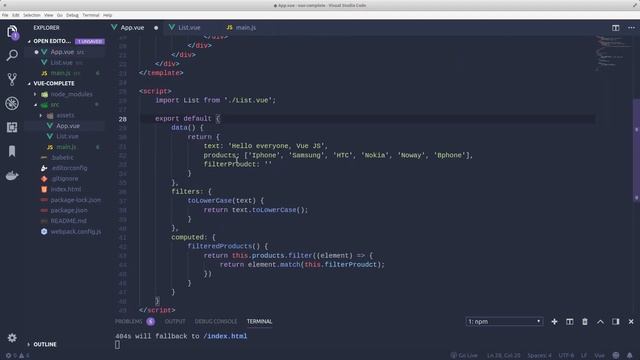Create a new terminal with plus icon
The height and width of the screenshot is (360, 640).
pos(554,322)
